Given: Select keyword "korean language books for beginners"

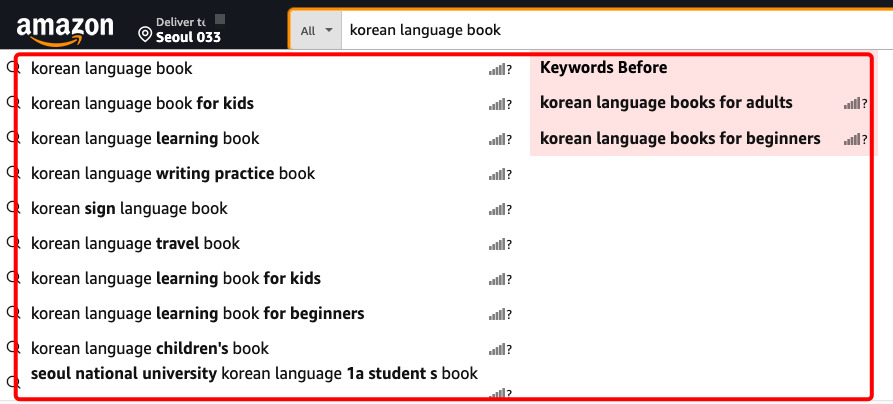Looking at the screenshot, I should 680,138.
